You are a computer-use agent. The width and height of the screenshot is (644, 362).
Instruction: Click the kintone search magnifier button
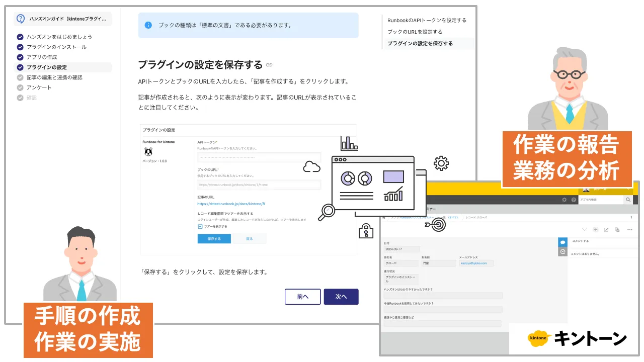coord(628,200)
